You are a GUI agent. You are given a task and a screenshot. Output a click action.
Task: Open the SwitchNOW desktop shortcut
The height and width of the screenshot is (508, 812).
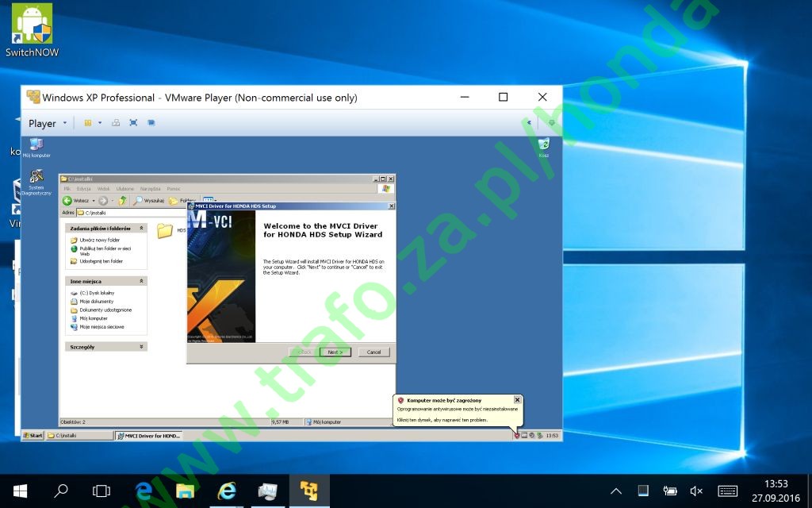[32, 29]
